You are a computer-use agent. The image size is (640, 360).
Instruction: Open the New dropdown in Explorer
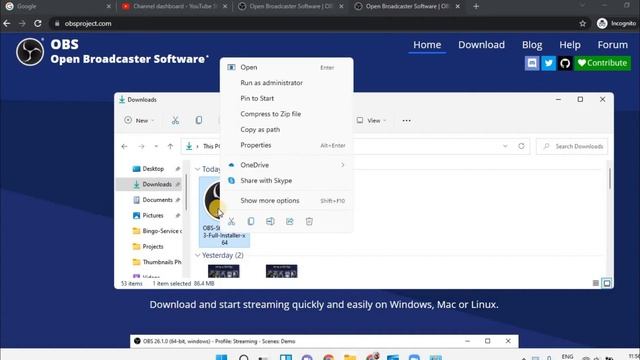pyautogui.click(x=139, y=120)
